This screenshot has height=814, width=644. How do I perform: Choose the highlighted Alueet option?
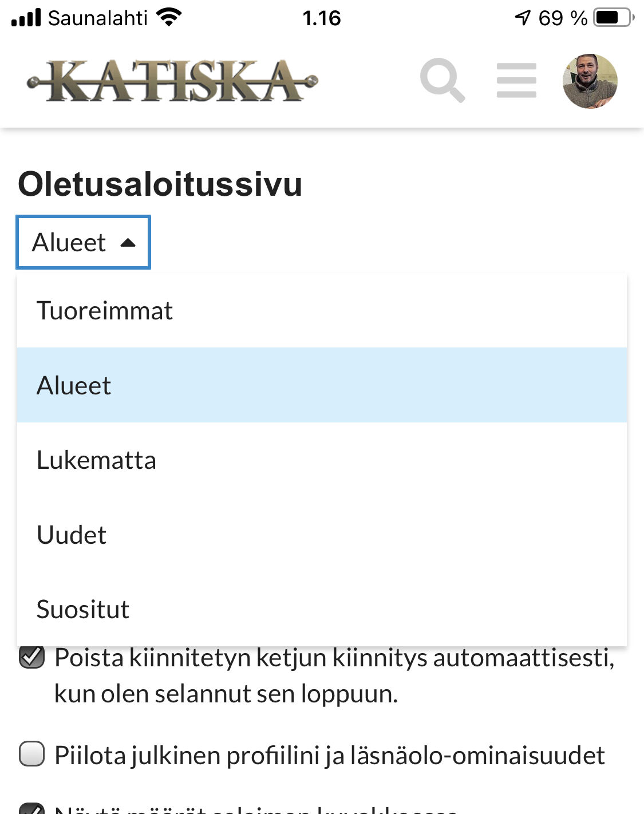(x=74, y=385)
